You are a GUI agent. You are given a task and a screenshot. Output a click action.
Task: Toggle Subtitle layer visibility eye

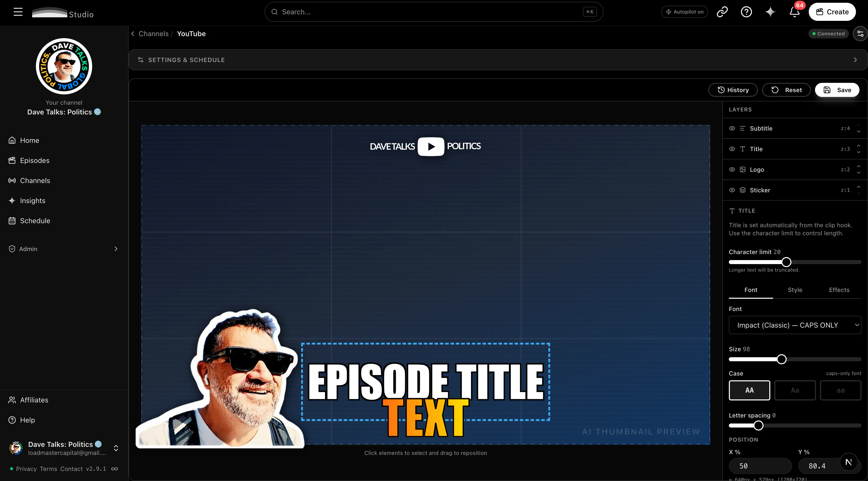732,128
